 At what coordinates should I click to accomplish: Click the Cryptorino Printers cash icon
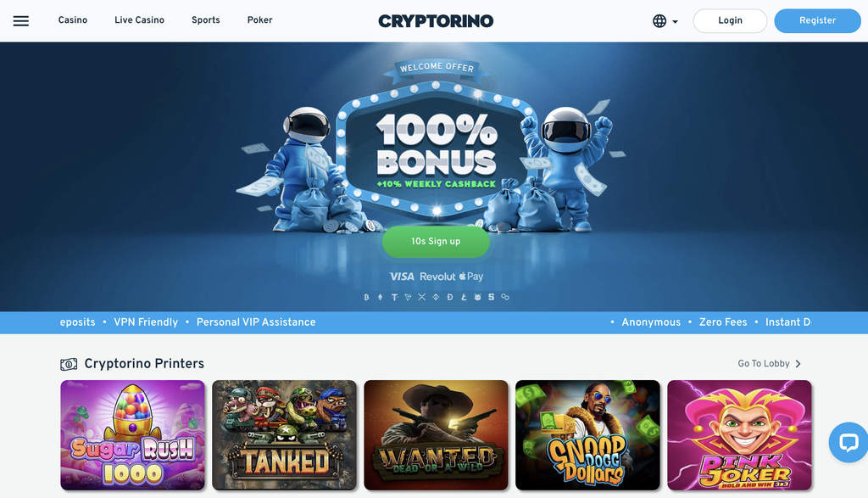[x=69, y=364]
